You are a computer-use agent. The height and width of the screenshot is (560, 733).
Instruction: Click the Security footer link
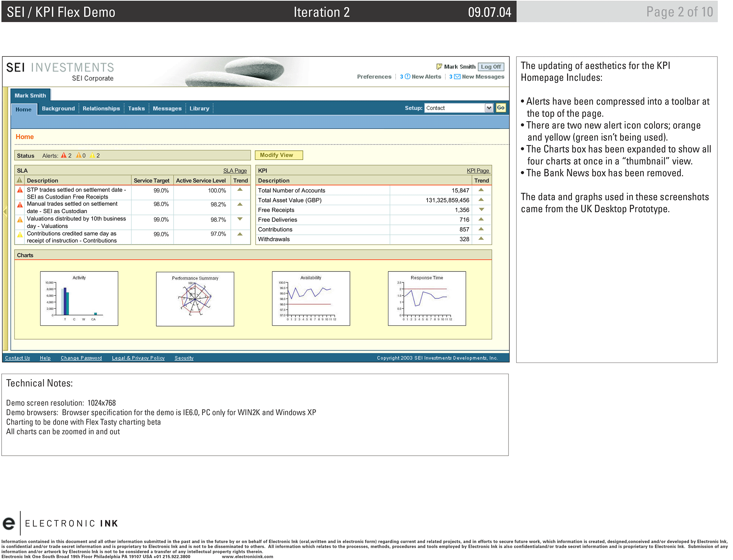[x=184, y=358]
